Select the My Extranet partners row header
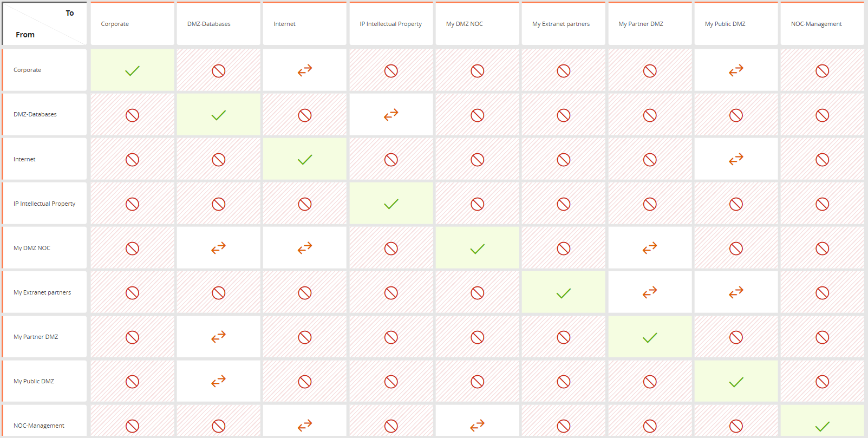The width and height of the screenshot is (868, 438). [x=44, y=292]
